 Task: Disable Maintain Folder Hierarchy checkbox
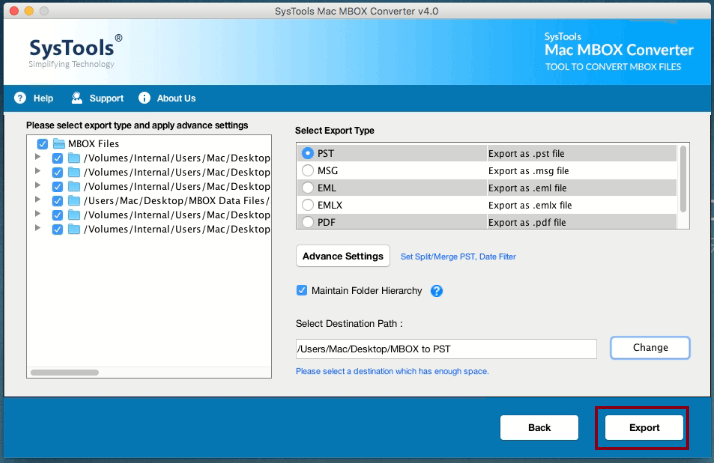point(301,290)
